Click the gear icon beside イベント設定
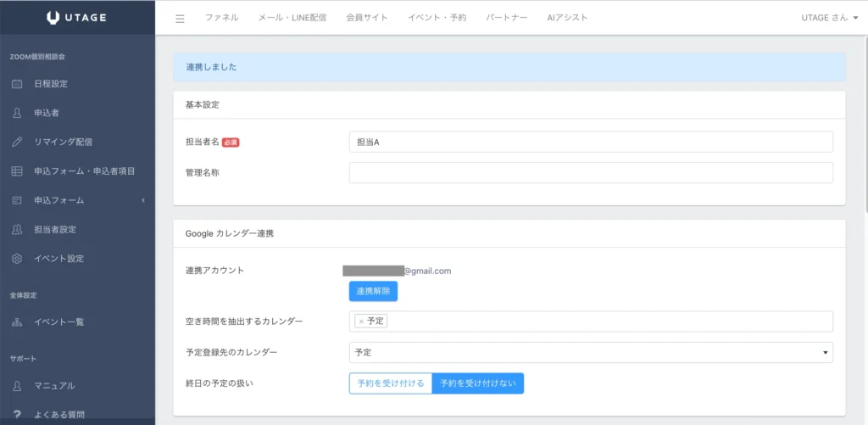This screenshot has width=868, height=425. pyautogui.click(x=17, y=258)
